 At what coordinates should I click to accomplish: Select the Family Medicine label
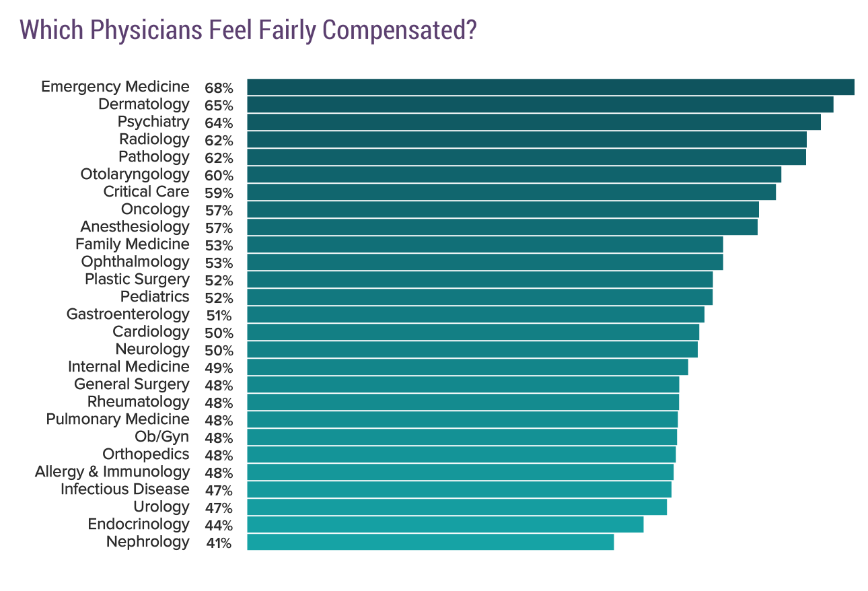coord(133,244)
